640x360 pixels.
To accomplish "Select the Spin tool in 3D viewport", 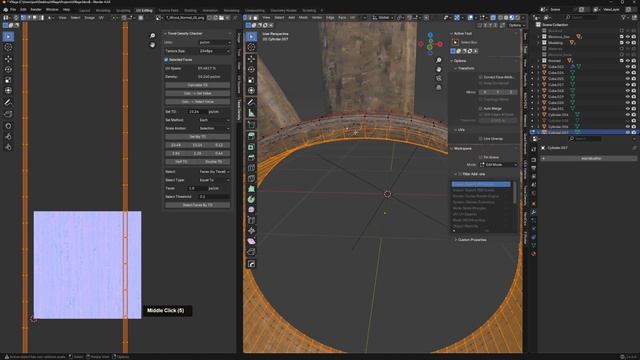I will pos(251,199).
